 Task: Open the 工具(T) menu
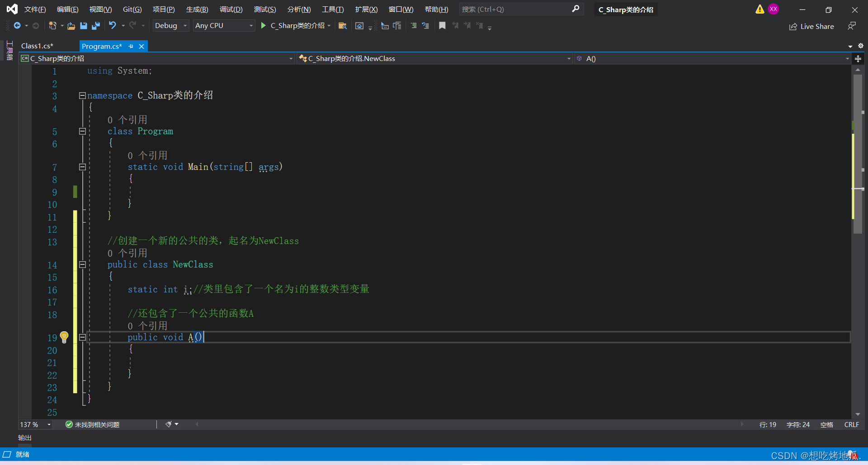pyautogui.click(x=333, y=9)
